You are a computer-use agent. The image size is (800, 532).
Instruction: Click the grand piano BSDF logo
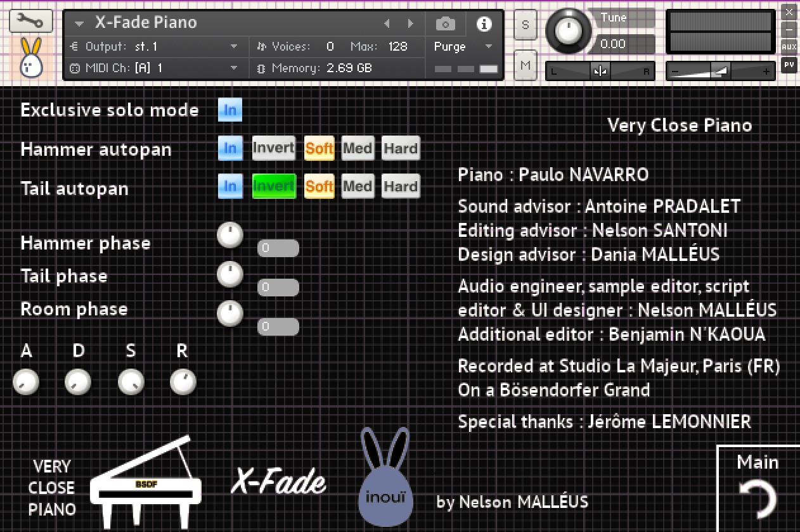(146, 488)
